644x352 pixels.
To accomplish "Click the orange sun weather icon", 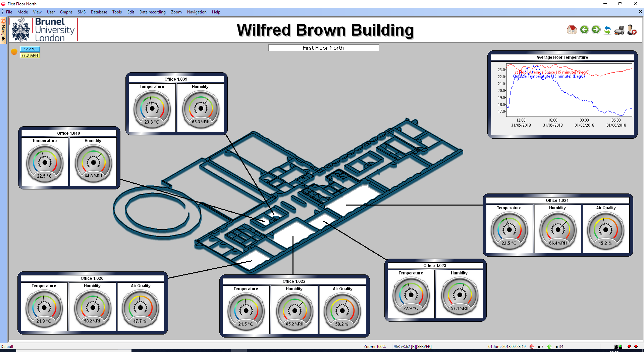I will pyautogui.click(x=14, y=52).
